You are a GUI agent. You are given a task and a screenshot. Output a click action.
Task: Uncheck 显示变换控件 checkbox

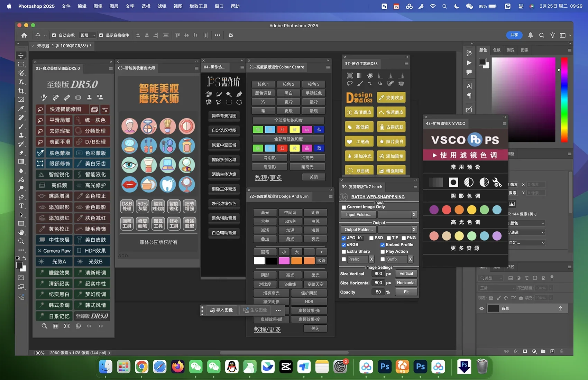tap(101, 35)
